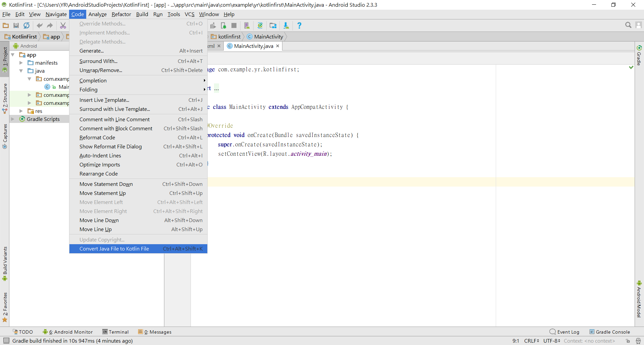Open the SDK Manager download icon
This screenshot has width=644, height=345.
tap(286, 25)
